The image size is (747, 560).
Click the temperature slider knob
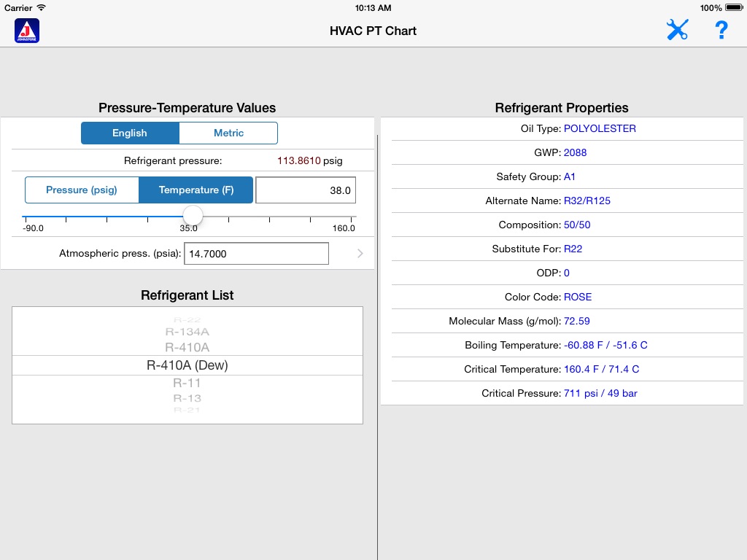pyautogui.click(x=193, y=216)
